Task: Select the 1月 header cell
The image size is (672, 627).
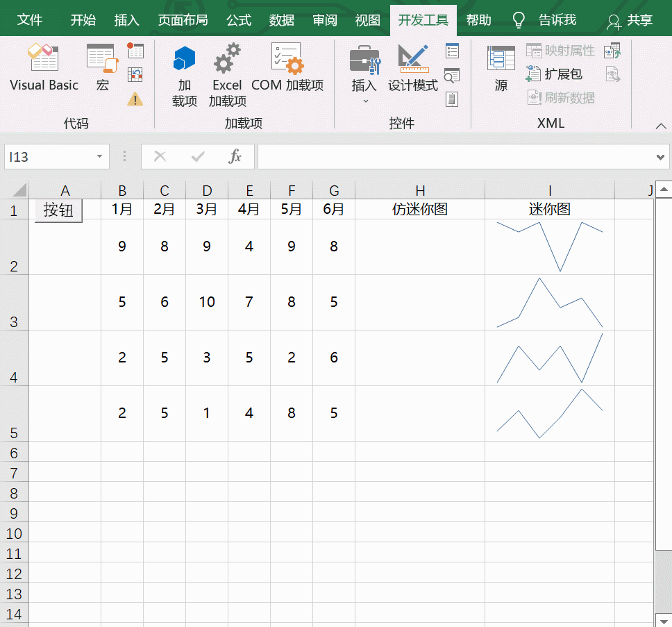Action: pyautogui.click(x=122, y=209)
